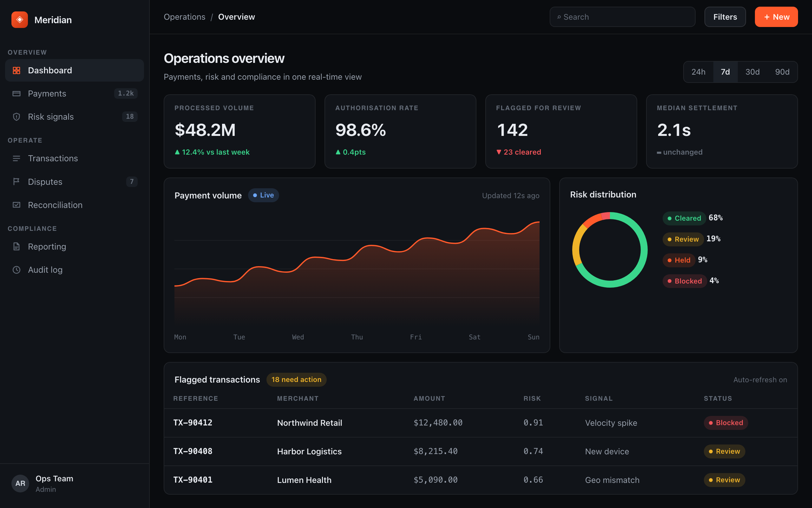
Task: Click transaction reference TX-90408
Action: pos(193,451)
